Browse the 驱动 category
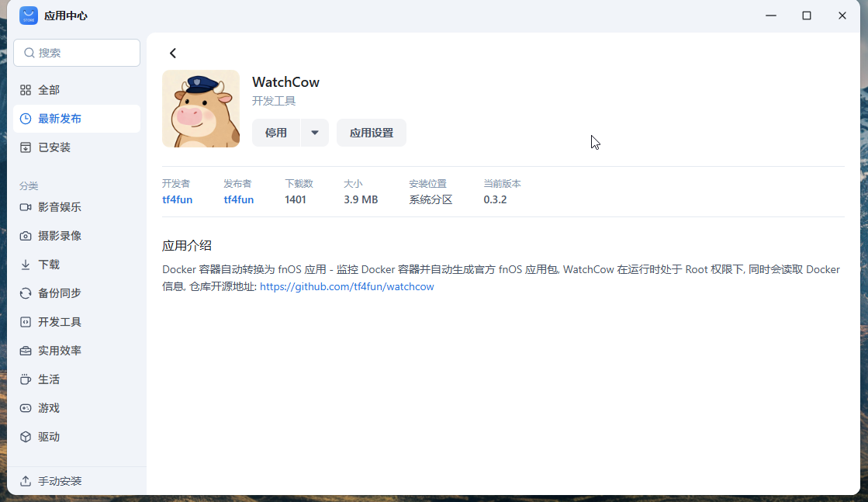The image size is (868, 502). [x=77, y=437]
